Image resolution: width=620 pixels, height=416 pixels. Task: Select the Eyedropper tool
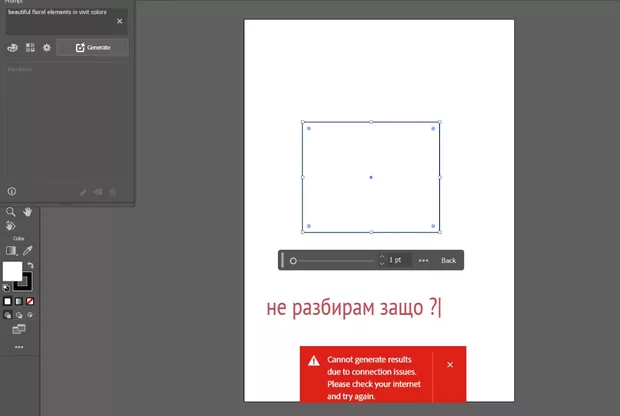pyautogui.click(x=28, y=250)
